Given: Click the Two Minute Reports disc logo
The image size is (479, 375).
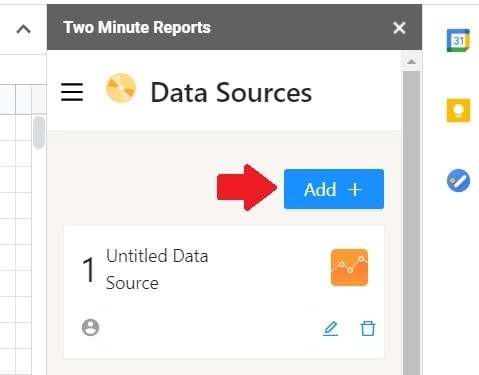Looking at the screenshot, I should 121,88.
